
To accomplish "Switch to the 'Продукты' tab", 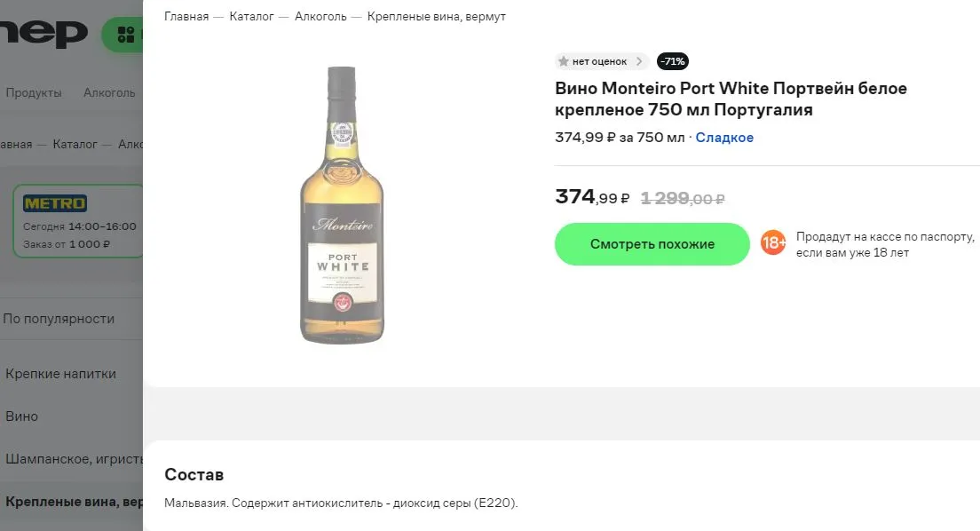I will [x=34, y=92].
